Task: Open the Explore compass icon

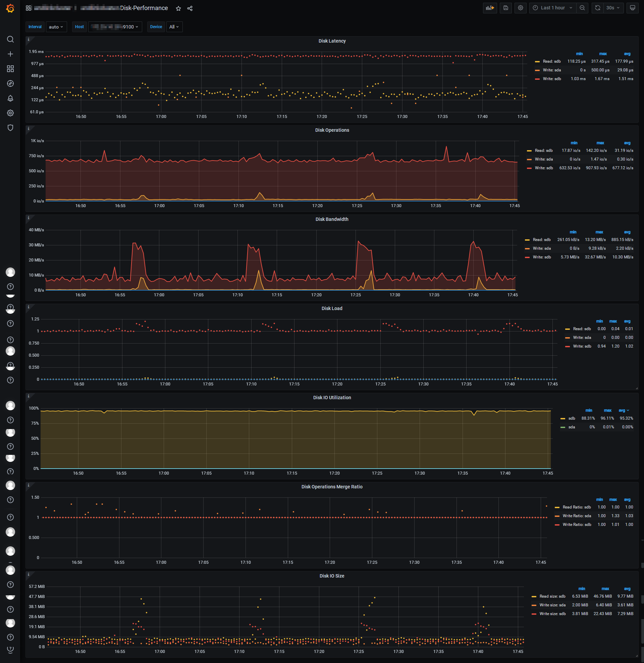Action: (x=10, y=83)
